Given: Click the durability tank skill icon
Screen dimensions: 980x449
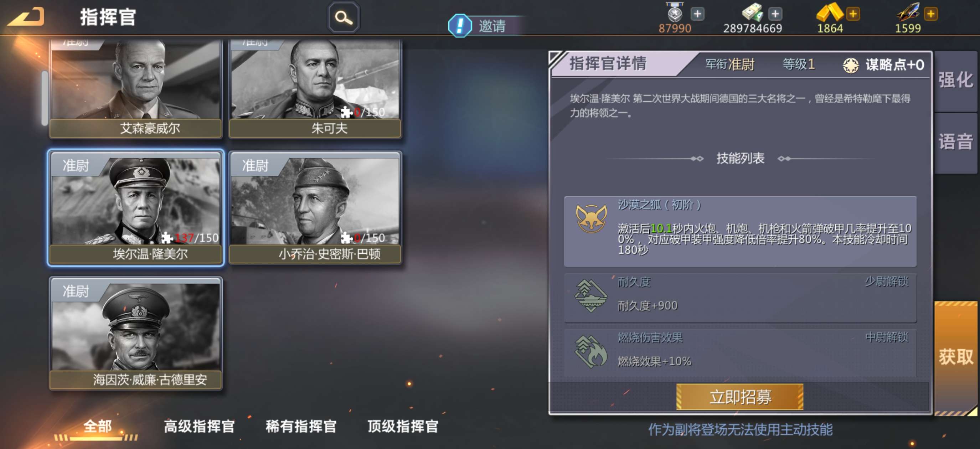Looking at the screenshot, I should 591,296.
